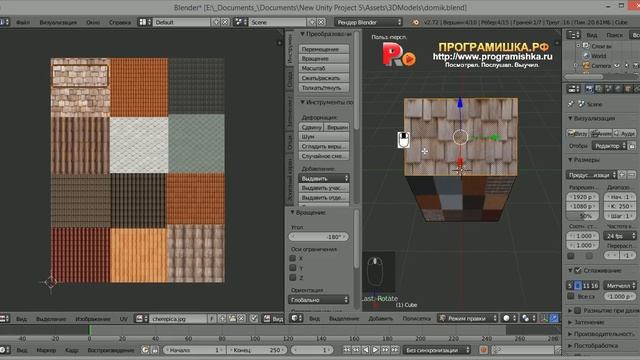The height and width of the screenshot is (360, 640).
Task: Enable the Все сэ full sample checkbox
Action: tap(571, 296)
